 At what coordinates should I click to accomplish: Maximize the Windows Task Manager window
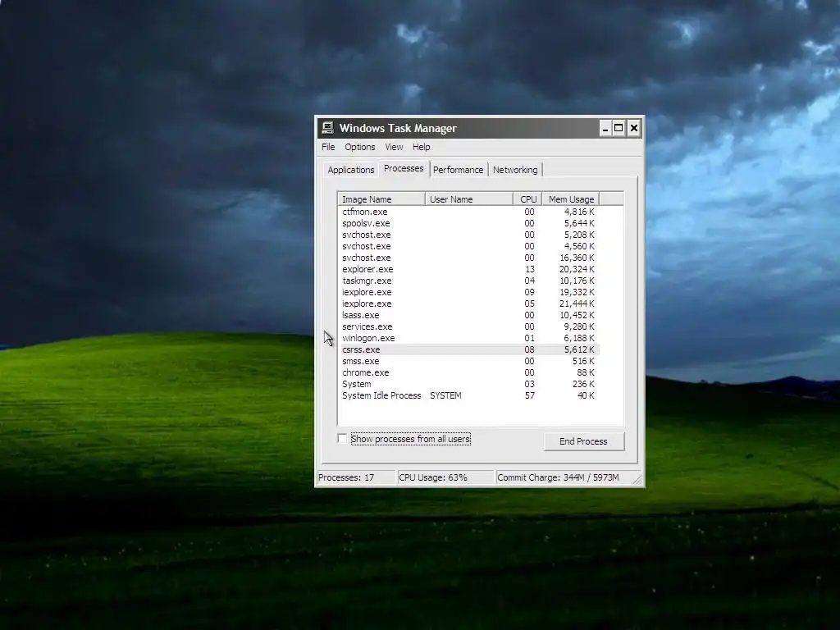[619, 128]
